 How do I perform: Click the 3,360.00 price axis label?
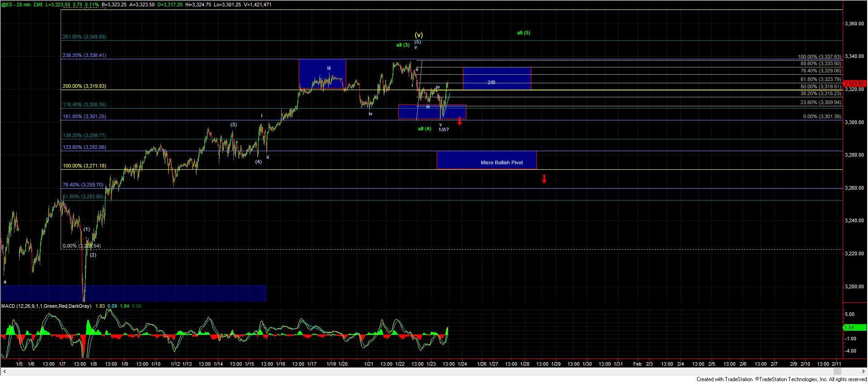[x=855, y=24]
